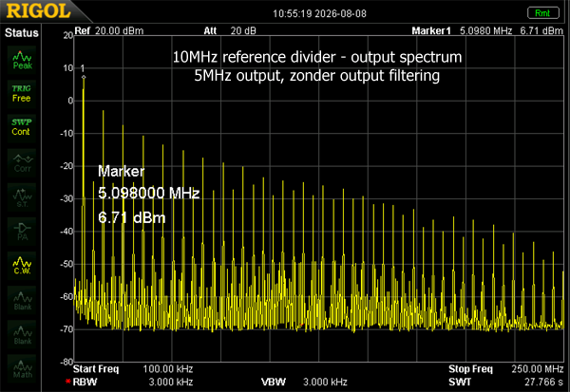
Task: Click the "5MHz output, zonder output filtering" text
Action: [317, 76]
